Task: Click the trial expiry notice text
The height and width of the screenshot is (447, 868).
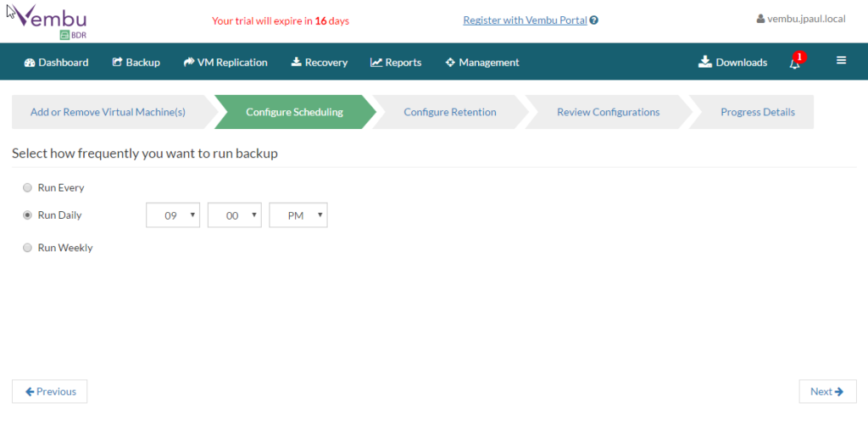Action: pos(281,21)
